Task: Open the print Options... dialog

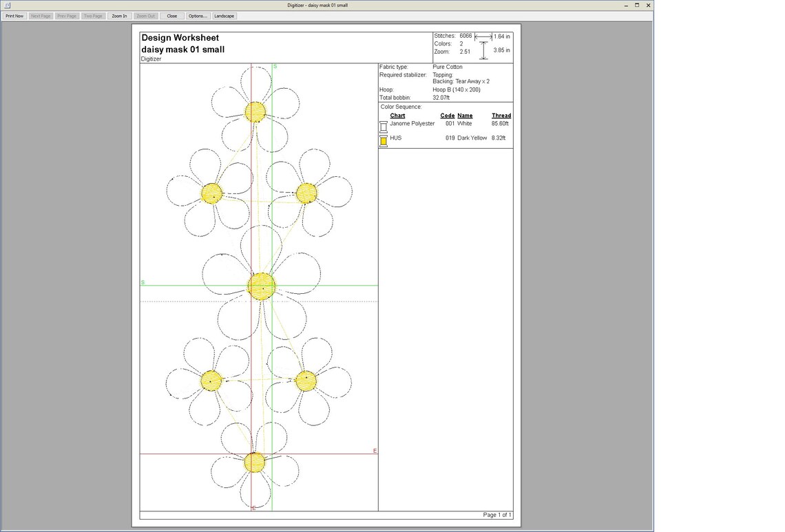Action: coord(198,16)
